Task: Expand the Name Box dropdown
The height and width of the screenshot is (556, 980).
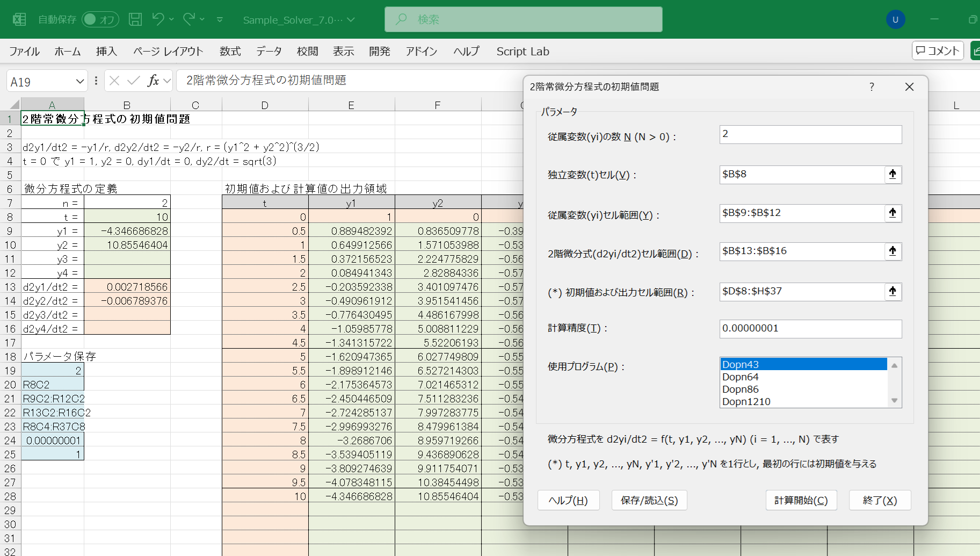Action: pyautogui.click(x=80, y=82)
